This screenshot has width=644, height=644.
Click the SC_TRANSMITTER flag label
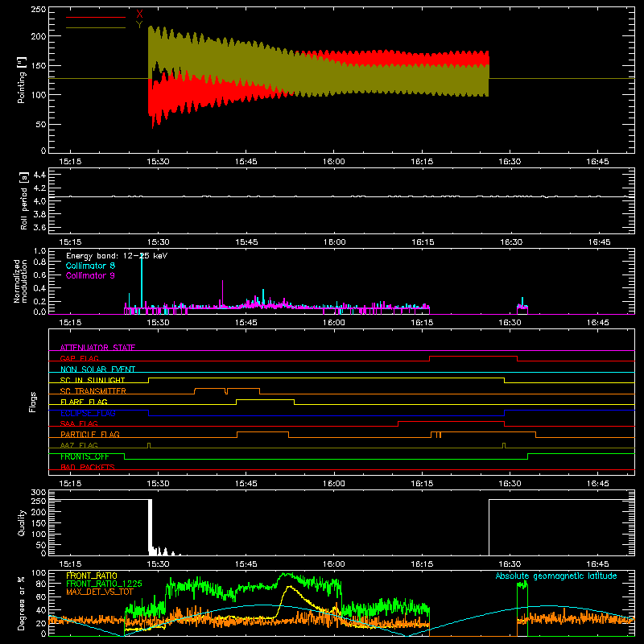click(x=93, y=390)
